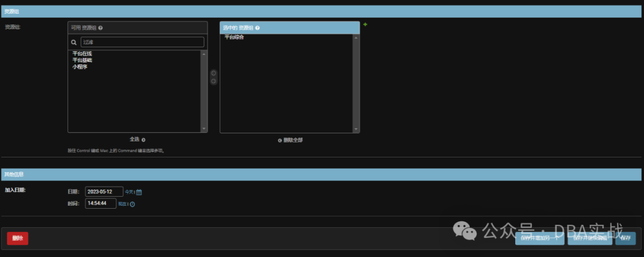Click the 现在 now link
This screenshot has height=257, width=644.
(x=122, y=204)
